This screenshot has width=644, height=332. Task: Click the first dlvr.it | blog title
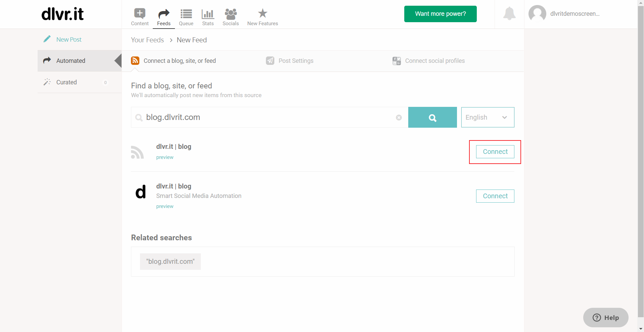174,147
